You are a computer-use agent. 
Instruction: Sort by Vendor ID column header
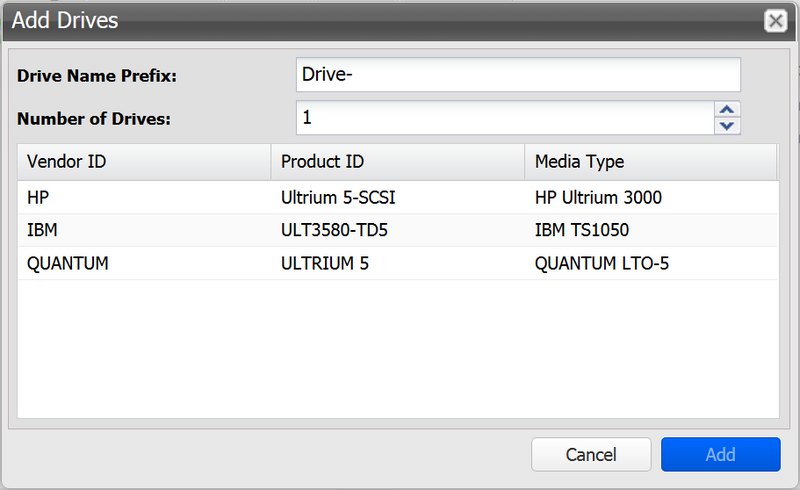[x=143, y=162]
